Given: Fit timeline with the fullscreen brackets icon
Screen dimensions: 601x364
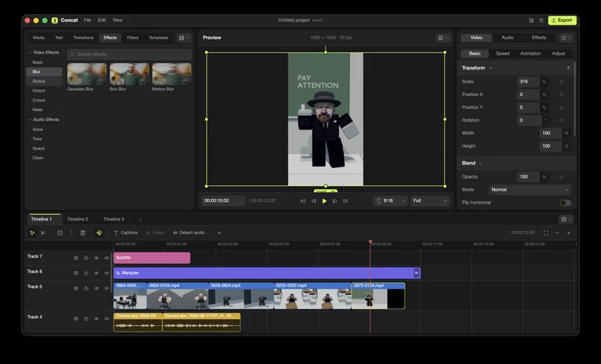Looking at the screenshot, I should [546, 233].
